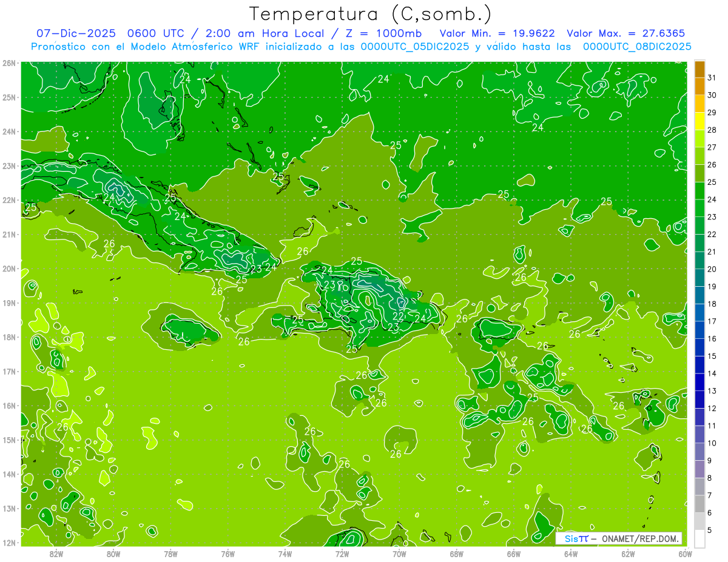Click the 21N latitude axis label

(x=9, y=235)
